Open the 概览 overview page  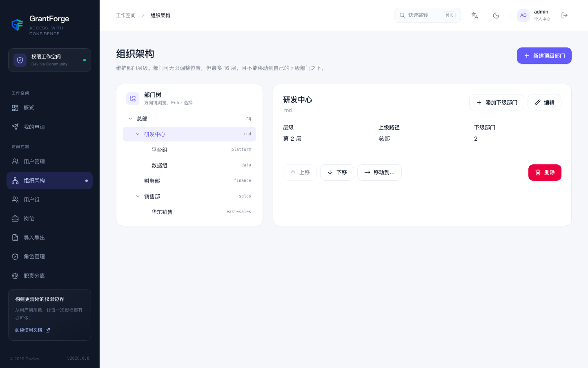49,108
